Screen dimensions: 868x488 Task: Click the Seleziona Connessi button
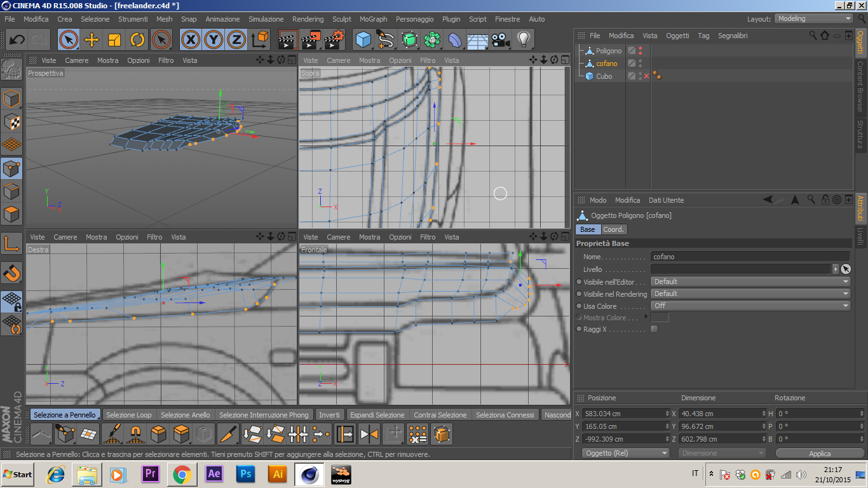505,415
